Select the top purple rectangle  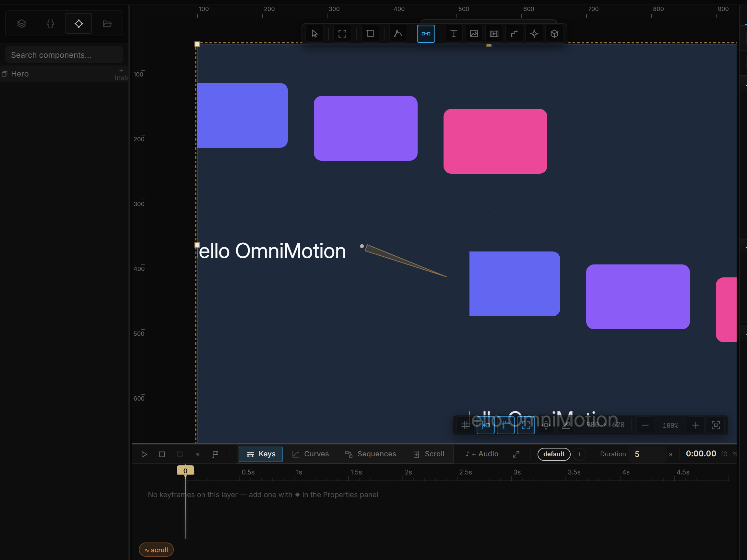pos(366,128)
